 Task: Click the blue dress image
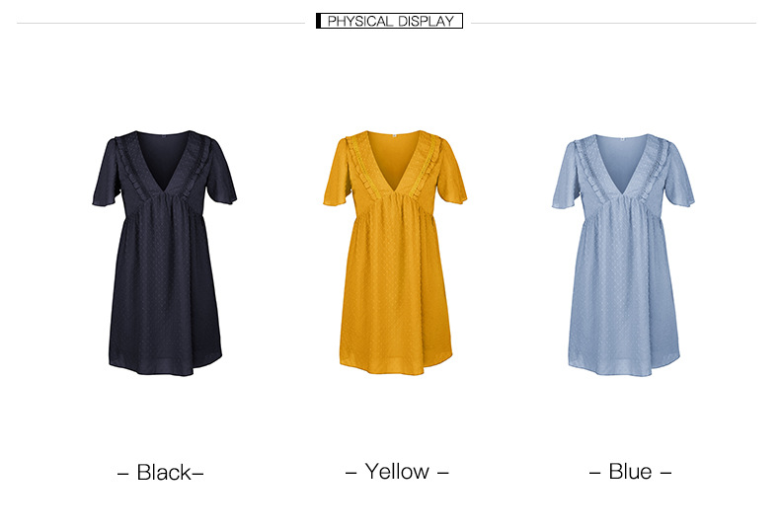point(623,255)
